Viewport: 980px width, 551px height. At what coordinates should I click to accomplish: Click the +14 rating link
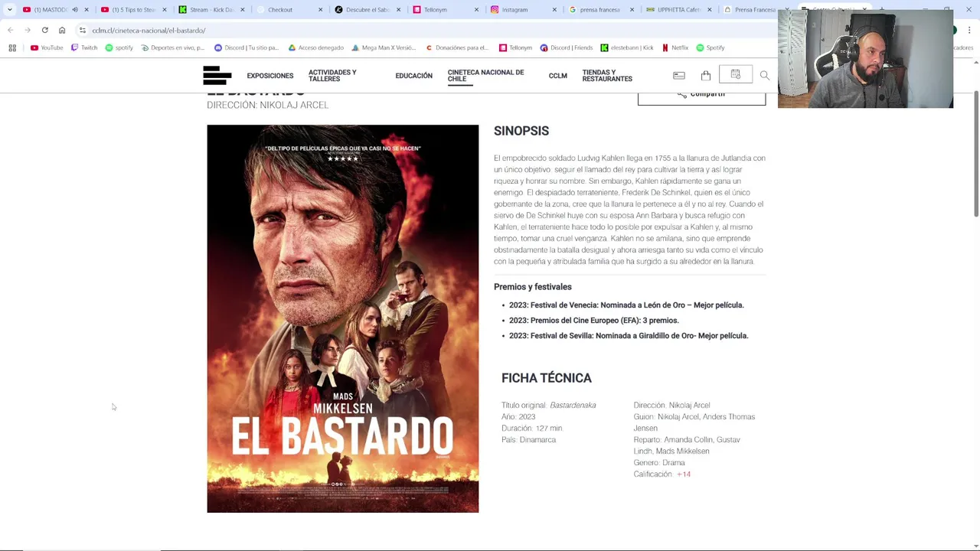pyautogui.click(x=684, y=474)
